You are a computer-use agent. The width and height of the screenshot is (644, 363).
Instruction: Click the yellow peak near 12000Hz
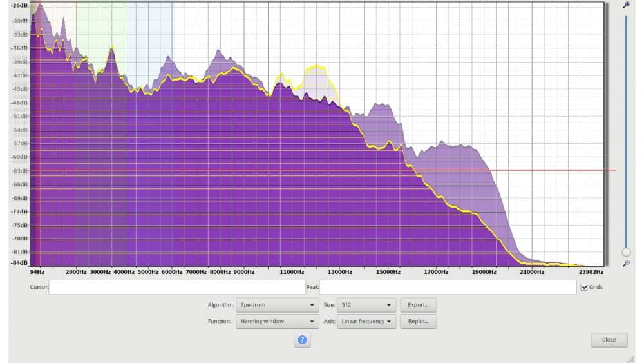click(316, 66)
